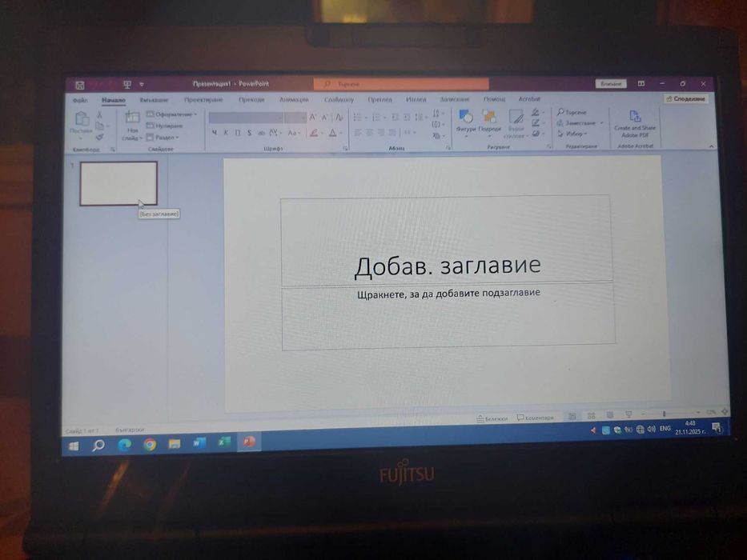Viewport: 747px width, 560px height.
Task: Click the increase indent icon
Action: tap(407, 117)
